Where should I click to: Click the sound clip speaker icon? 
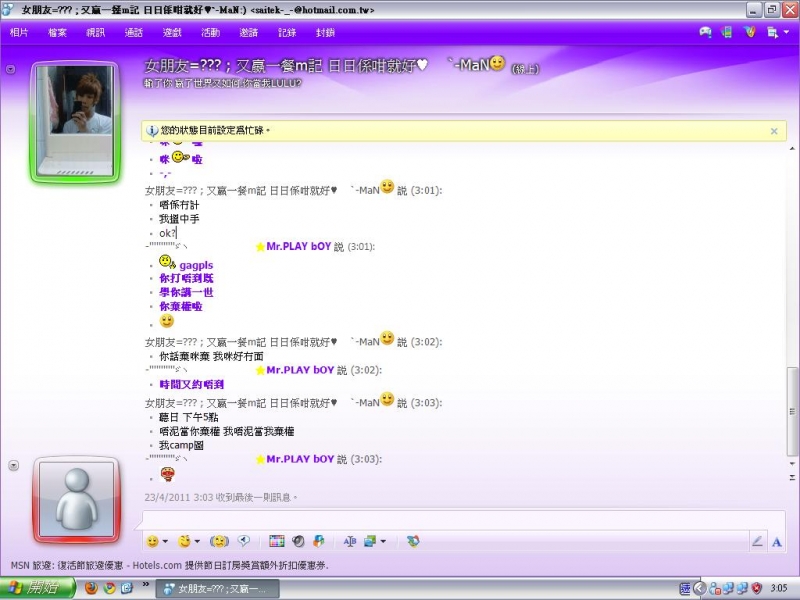tap(298, 541)
